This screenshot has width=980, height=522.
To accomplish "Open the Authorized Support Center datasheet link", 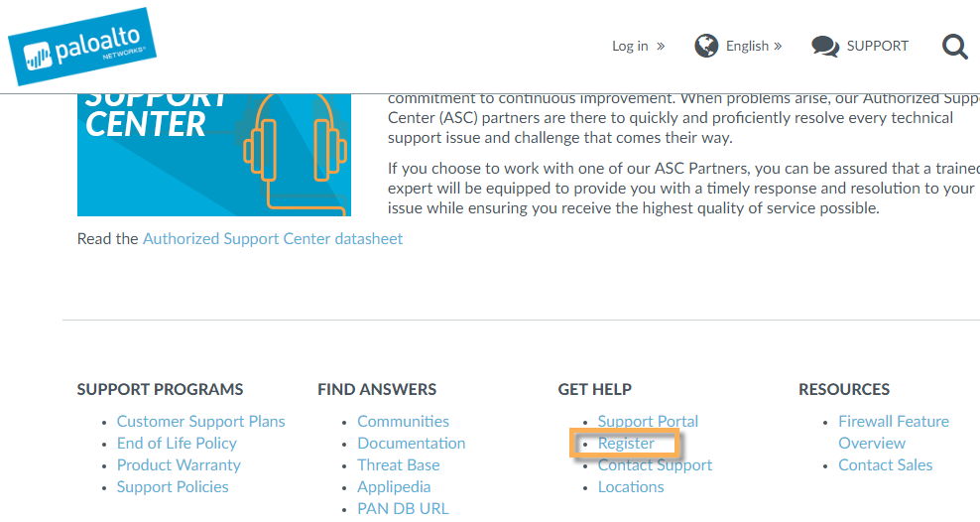I will 273,239.
